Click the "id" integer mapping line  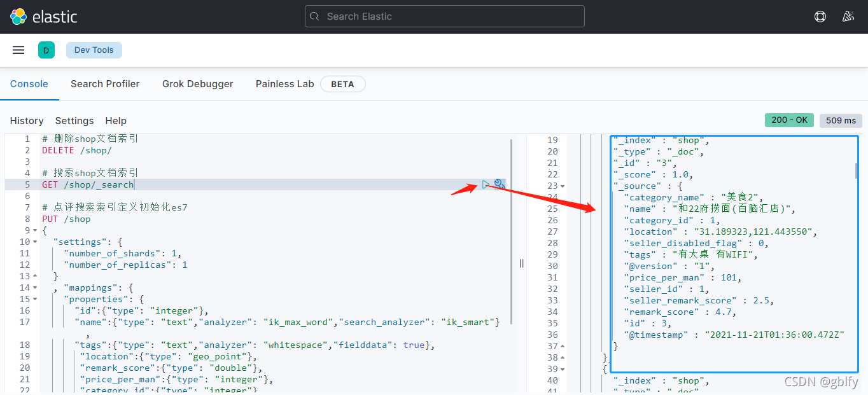[x=142, y=310]
